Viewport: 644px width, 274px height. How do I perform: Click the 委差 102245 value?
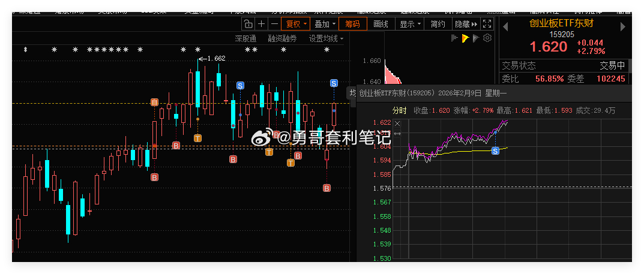click(x=611, y=79)
